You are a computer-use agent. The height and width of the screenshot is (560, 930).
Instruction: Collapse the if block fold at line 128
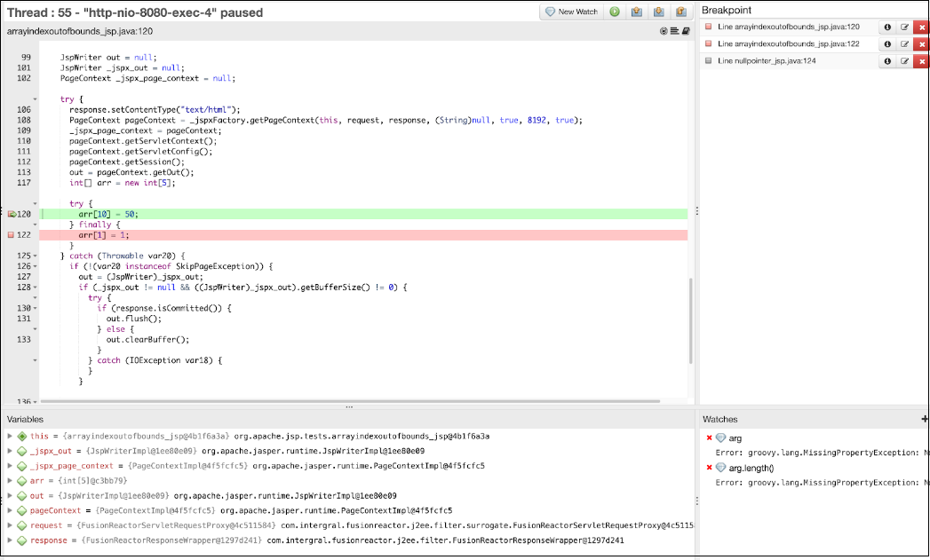35,288
